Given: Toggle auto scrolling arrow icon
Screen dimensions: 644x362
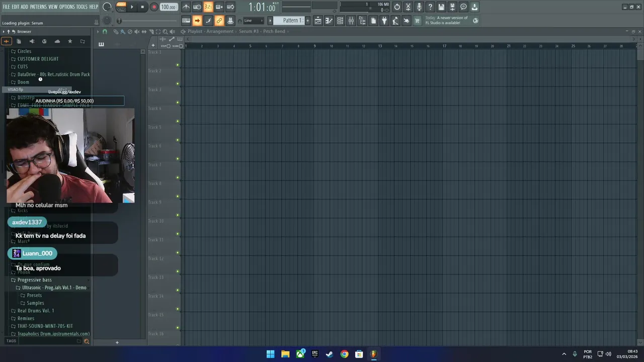Looking at the screenshot, I should pyautogui.click(x=197, y=21).
